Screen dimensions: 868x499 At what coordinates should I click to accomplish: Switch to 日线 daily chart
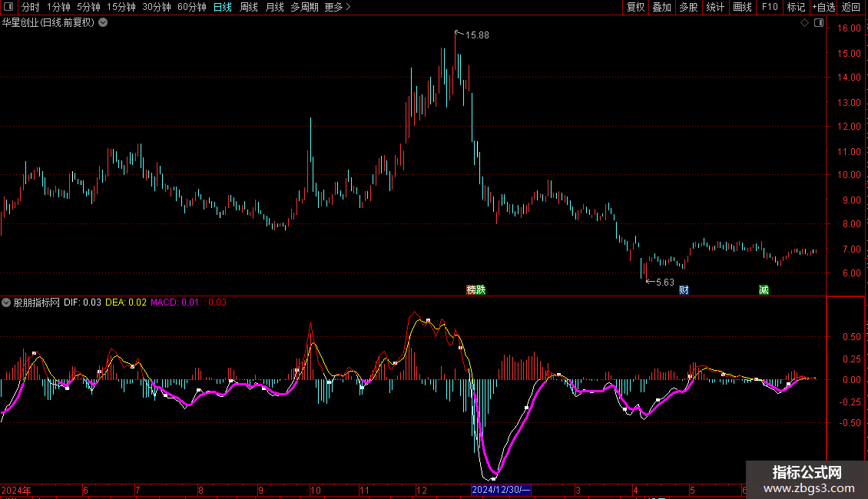223,7
